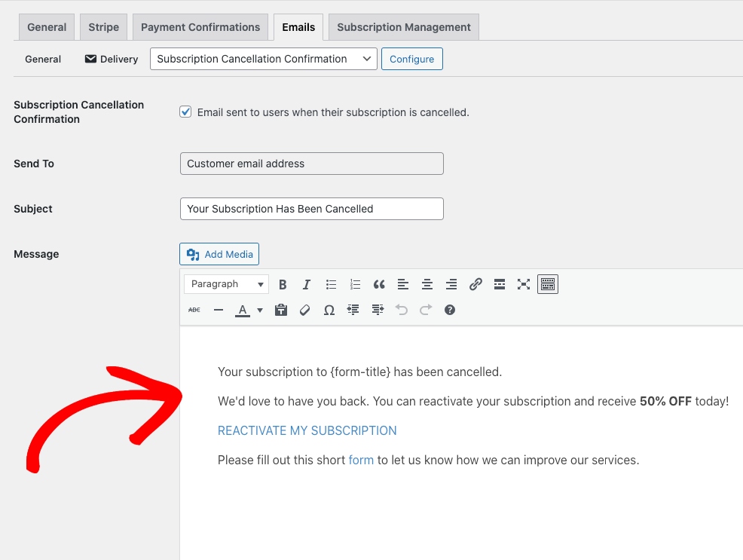Open the email type selection dropdown
This screenshot has width=743, height=560.
click(x=263, y=59)
